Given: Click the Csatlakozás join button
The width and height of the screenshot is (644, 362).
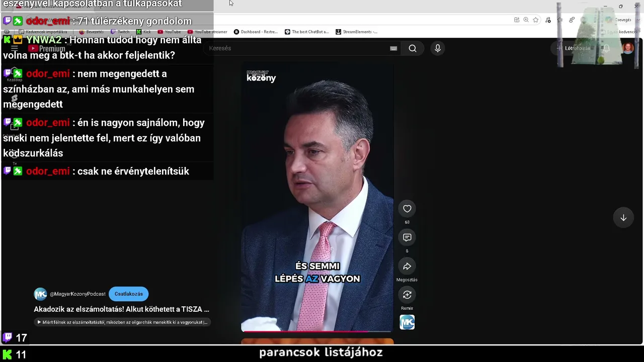Looking at the screenshot, I should click(x=128, y=294).
